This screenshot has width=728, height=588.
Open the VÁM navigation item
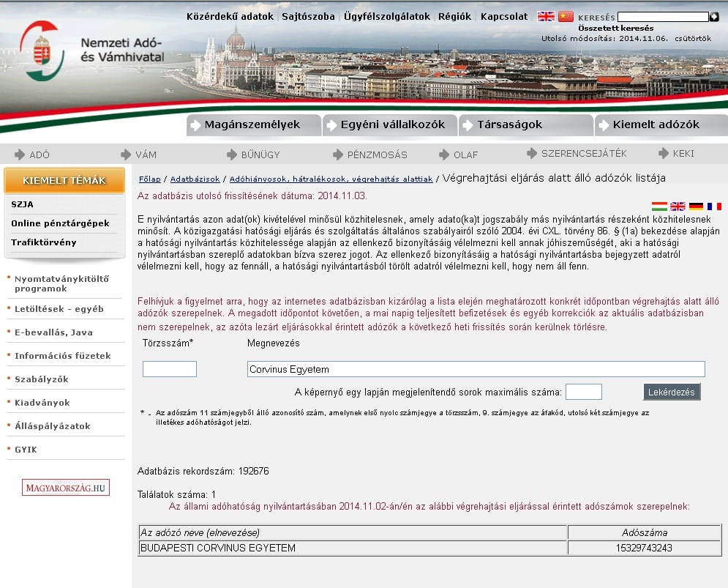139,155
